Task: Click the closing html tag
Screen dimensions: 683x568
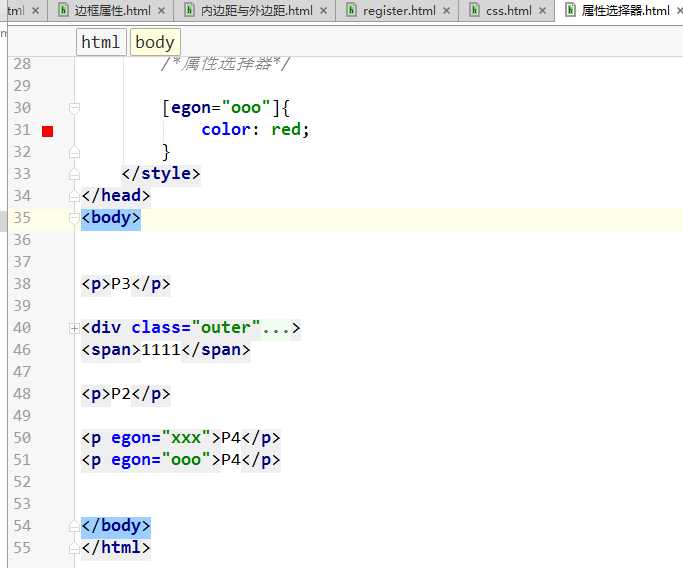Action: [x=116, y=547]
